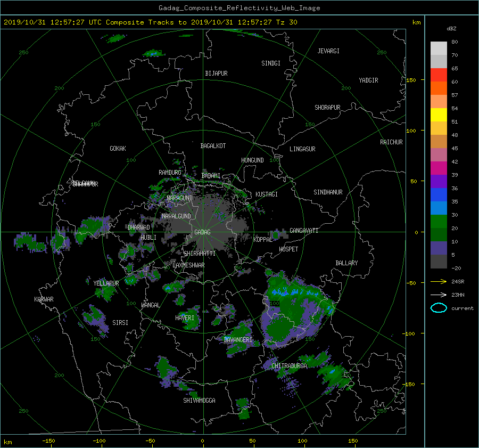This screenshot has height=448, width=479.
Task: Pick the bright green 30 dBZ swatch
Action: [x=439, y=221]
